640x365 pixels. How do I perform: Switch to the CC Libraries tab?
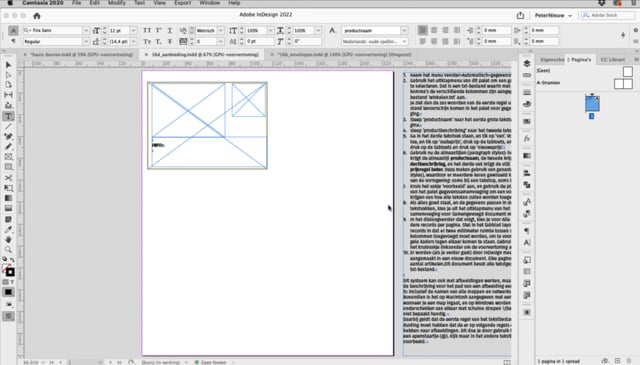(612, 60)
